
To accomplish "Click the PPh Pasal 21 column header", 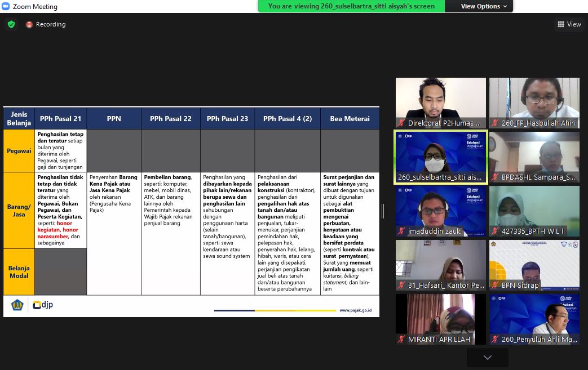I will click(60, 119).
